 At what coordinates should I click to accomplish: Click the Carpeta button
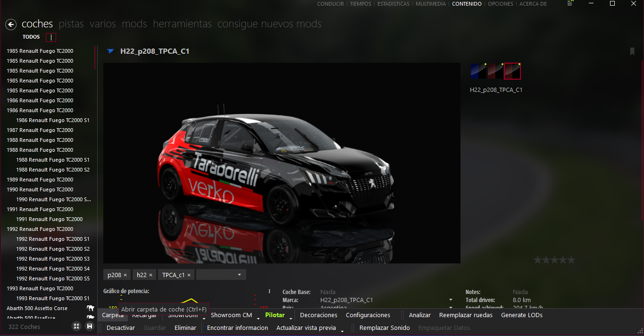(113, 315)
